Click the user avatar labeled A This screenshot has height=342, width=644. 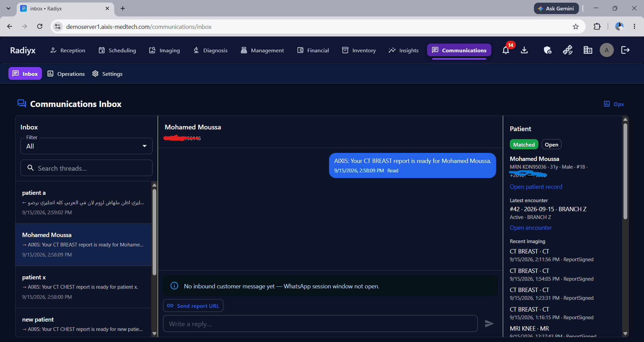pos(606,50)
